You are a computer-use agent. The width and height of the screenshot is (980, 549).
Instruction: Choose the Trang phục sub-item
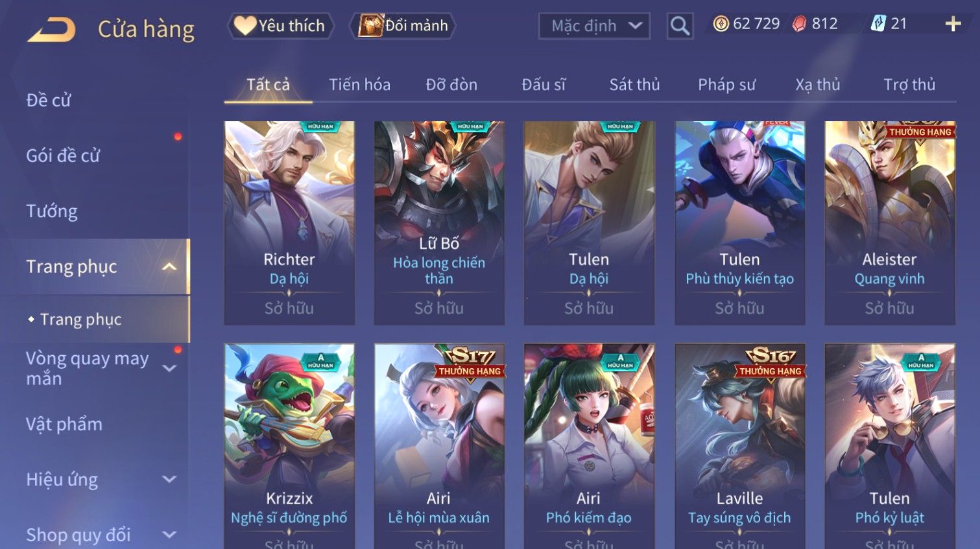tap(81, 320)
